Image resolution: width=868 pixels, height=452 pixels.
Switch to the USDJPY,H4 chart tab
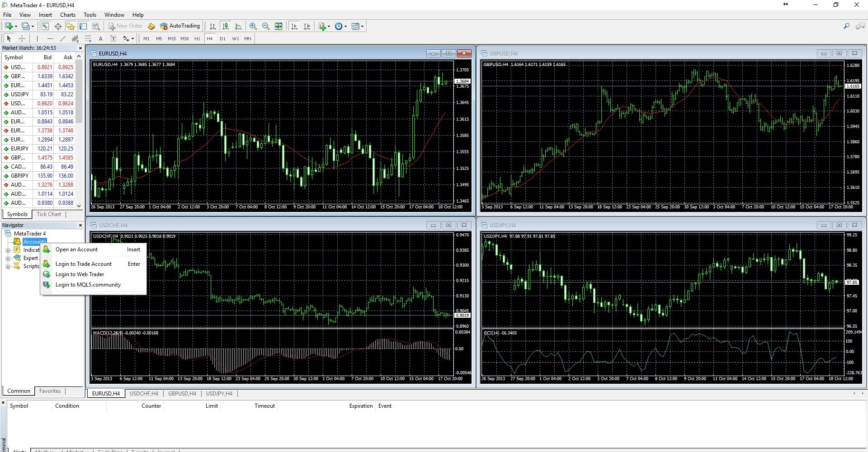(219, 394)
